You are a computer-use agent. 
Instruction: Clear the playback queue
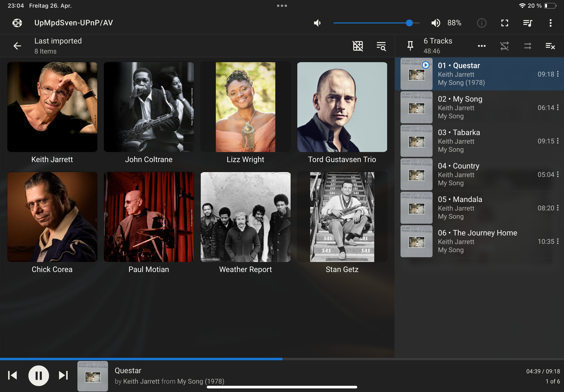[550, 46]
